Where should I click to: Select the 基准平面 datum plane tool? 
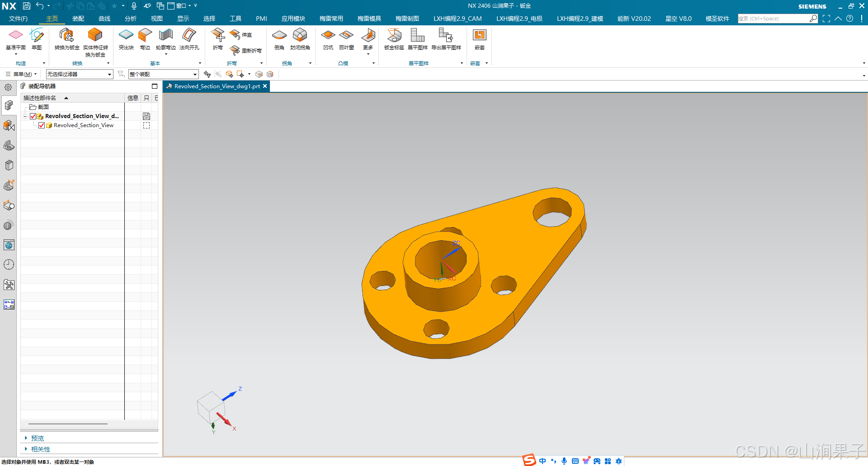coord(15,39)
